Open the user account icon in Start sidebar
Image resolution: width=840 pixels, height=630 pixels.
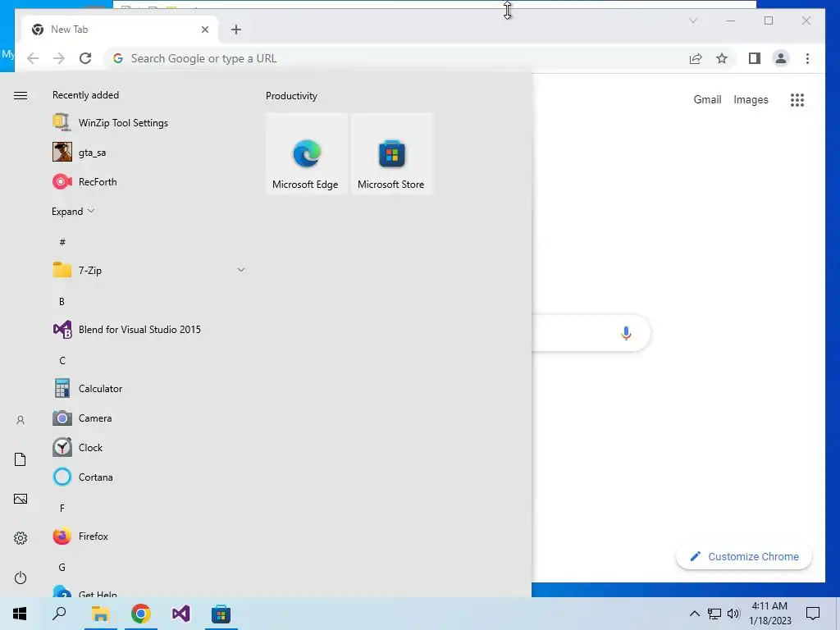click(21, 420)
